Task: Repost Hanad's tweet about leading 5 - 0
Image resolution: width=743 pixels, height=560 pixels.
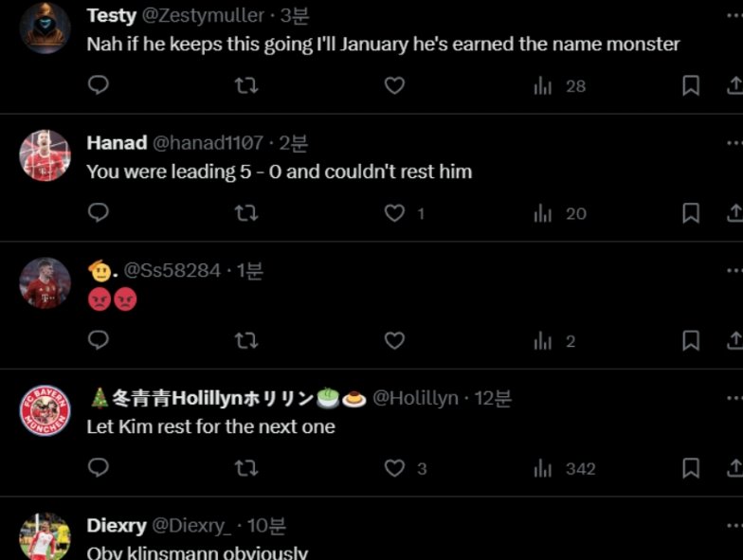Action: (246, 214)
